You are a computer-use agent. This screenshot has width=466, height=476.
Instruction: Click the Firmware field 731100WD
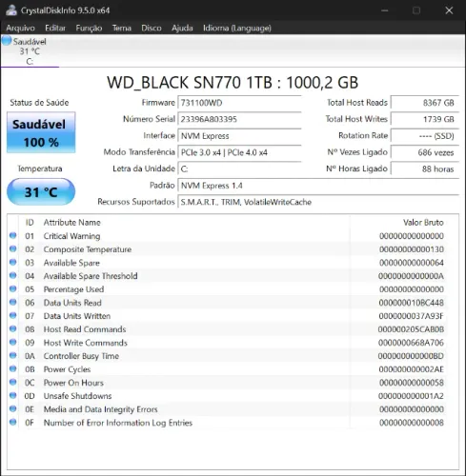239,103
